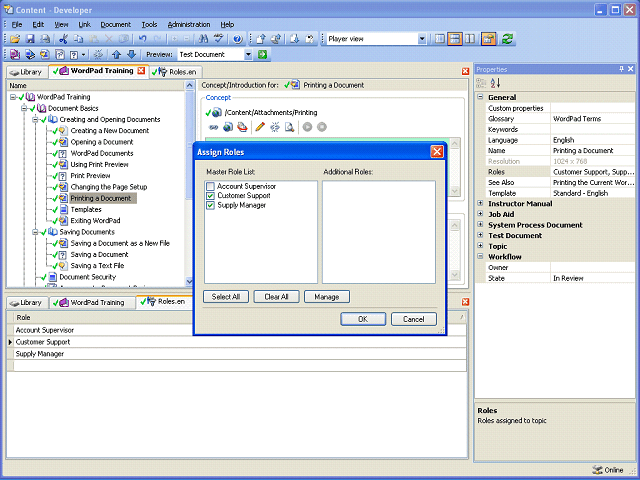Open the File menu

17,24
